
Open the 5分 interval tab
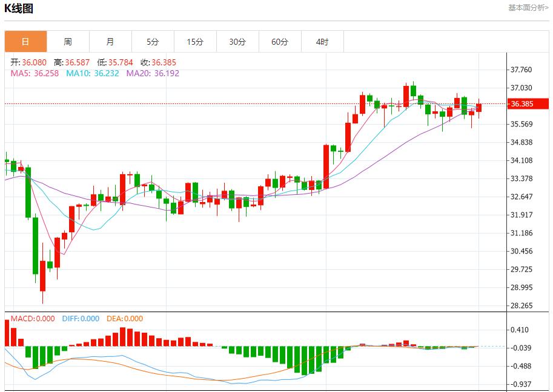153,42
